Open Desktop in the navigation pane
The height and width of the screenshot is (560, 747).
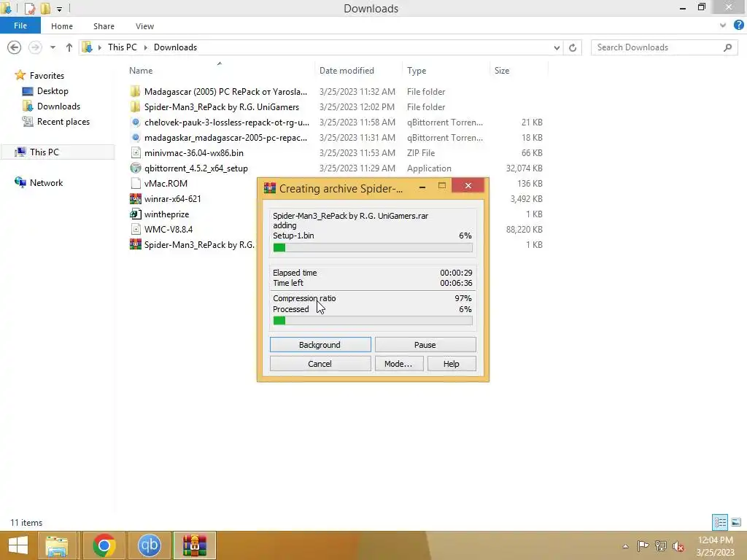(53, 91)
